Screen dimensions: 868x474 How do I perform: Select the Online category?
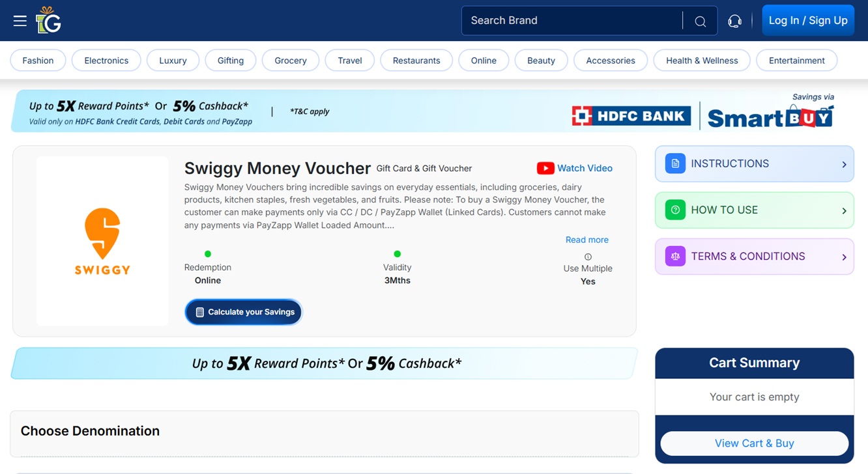click(484, 61)
